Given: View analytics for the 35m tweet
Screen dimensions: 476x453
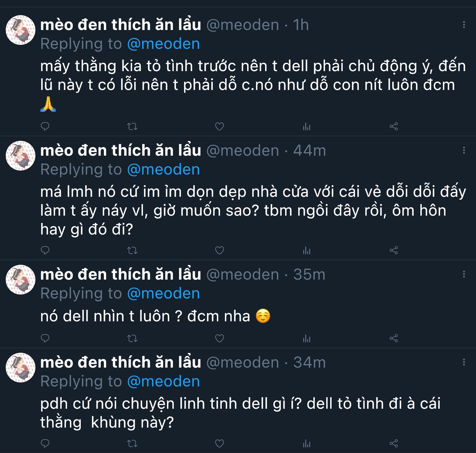Looking at the screenshot, I should pyautogui.click(x=306, y=338).
